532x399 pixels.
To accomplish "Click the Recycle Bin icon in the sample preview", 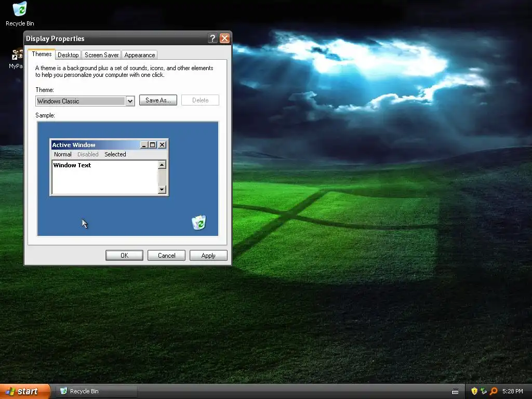I will coord(199,222).
